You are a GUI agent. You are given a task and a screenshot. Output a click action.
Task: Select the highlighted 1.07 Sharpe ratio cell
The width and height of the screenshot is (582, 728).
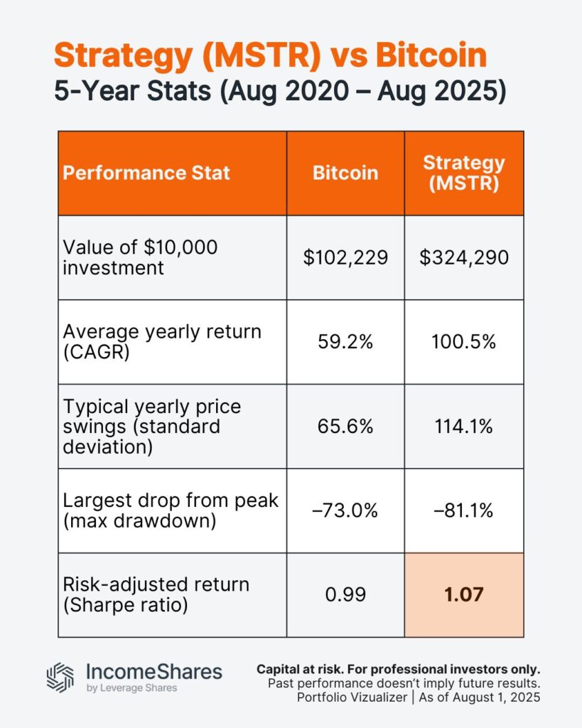(x=464, y=595)
